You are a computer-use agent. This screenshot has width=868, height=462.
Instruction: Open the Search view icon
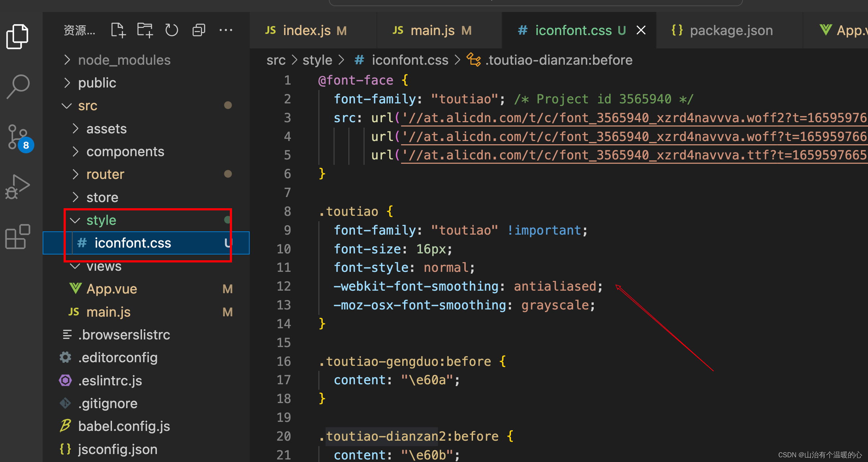point(18,86)
